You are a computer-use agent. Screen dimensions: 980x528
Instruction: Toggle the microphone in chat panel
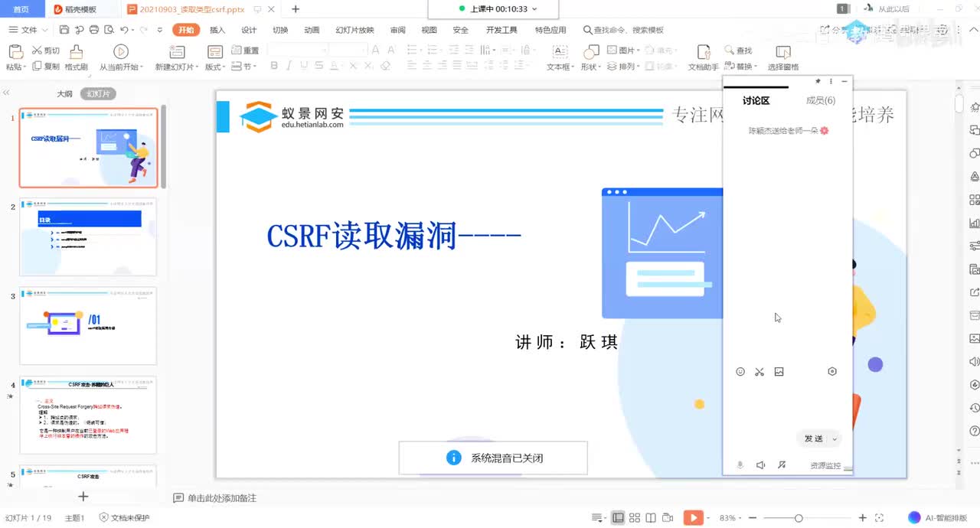pos(740,464)
